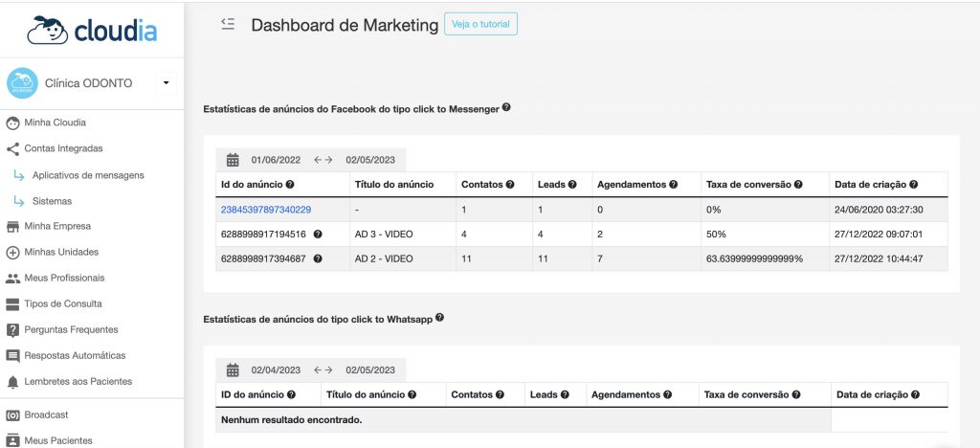
Task: Click creation date 24/06/2020 03:27:30
Action: coord(879,210)
